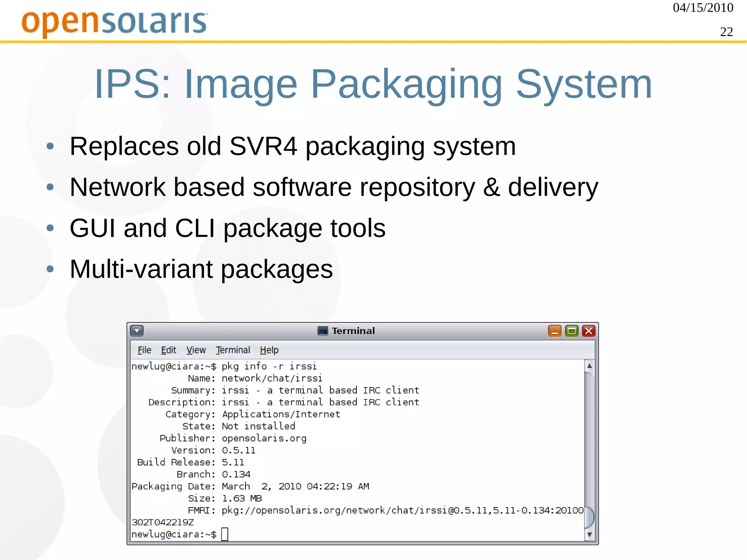Click the 'Branch: 0.134' line
The width and height of the screenshot is (747, 560).
pyautogui.click(x=213, y=475)
